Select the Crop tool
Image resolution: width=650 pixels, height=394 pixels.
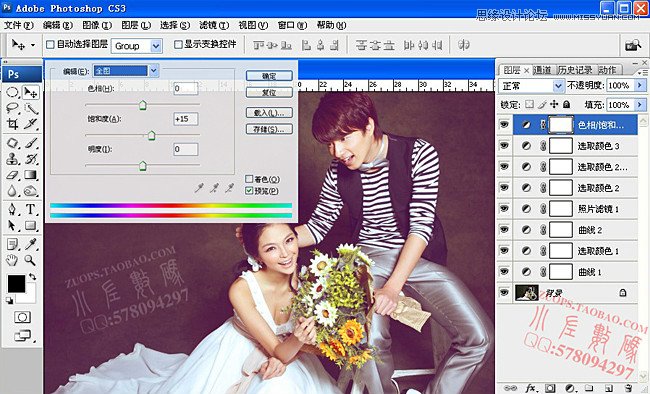[12, 124]
